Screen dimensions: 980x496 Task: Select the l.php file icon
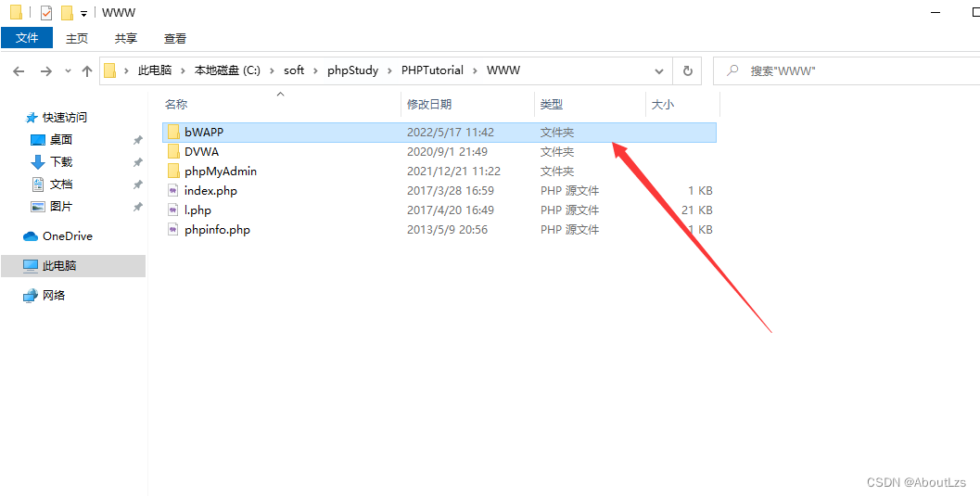click(173, 210)
